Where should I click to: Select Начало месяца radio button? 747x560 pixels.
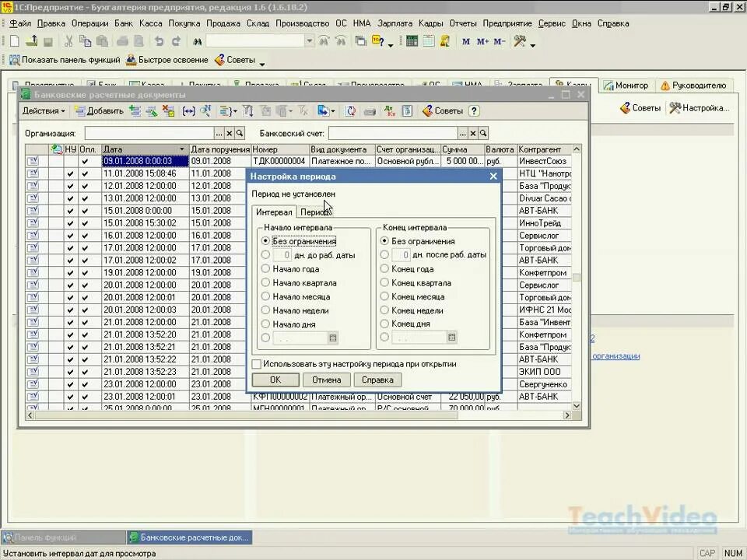click(x=266, y=296)
